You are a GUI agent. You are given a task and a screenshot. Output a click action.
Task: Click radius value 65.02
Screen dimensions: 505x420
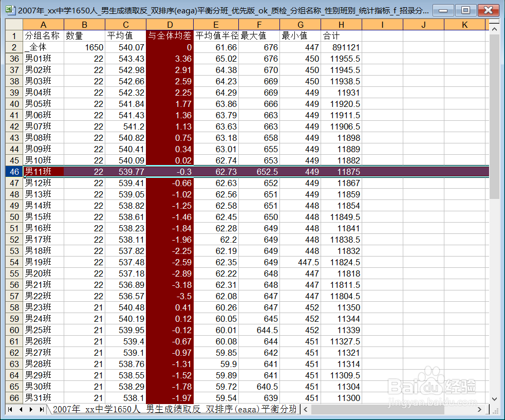coord(216,59)
